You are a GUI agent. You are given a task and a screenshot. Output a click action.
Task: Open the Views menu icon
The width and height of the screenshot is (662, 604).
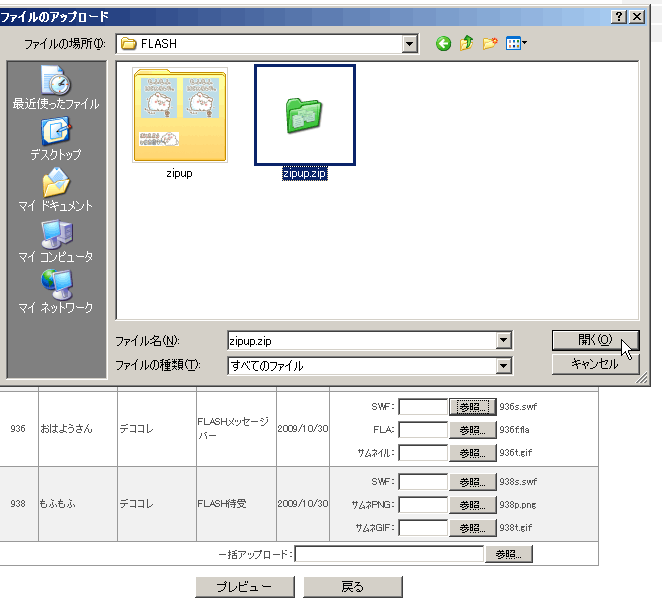516,44
